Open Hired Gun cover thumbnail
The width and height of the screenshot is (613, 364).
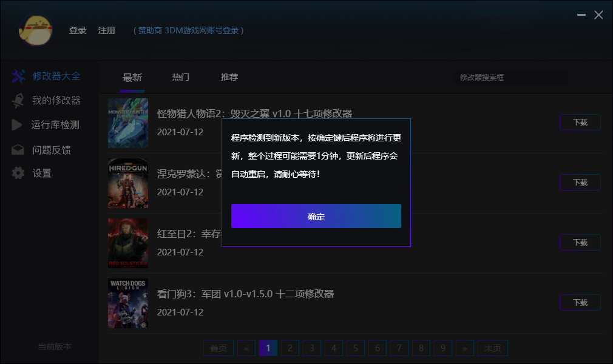pyautogui.click(x=128, y=183)
